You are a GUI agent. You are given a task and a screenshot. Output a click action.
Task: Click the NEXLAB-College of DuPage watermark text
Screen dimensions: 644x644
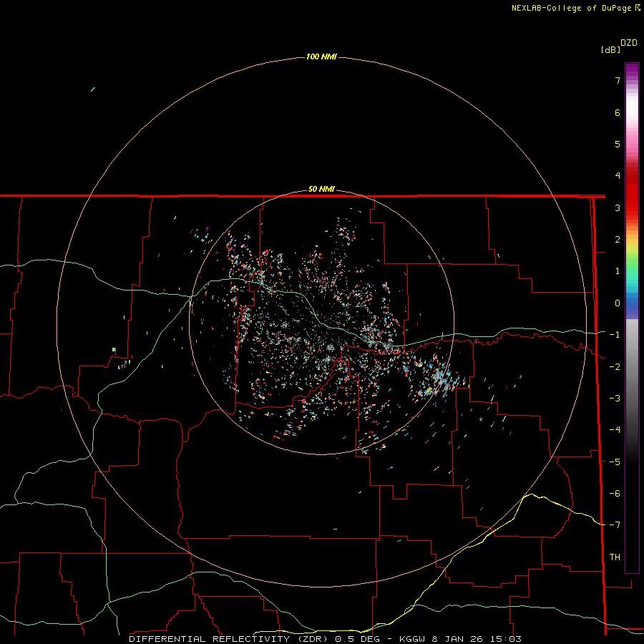tap(571, 8)
